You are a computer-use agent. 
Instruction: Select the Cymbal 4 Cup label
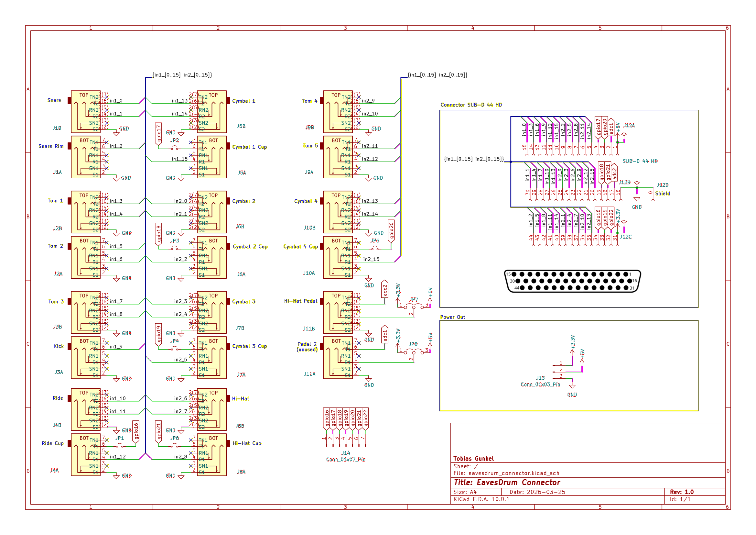[x=301, y=247]
